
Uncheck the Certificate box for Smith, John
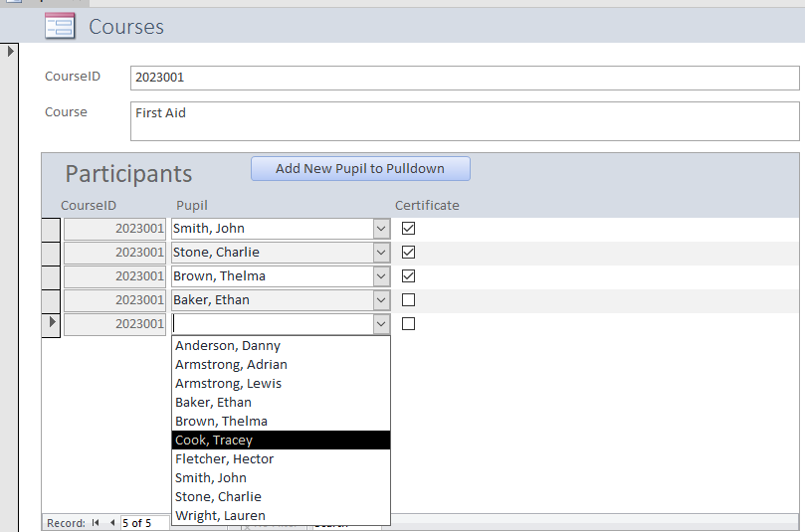pos(408,229)
